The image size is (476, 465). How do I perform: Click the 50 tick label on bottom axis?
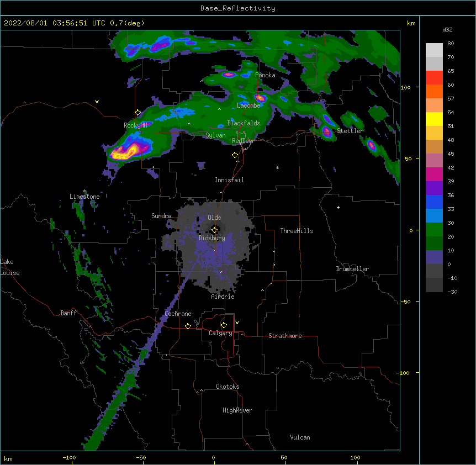284,457
